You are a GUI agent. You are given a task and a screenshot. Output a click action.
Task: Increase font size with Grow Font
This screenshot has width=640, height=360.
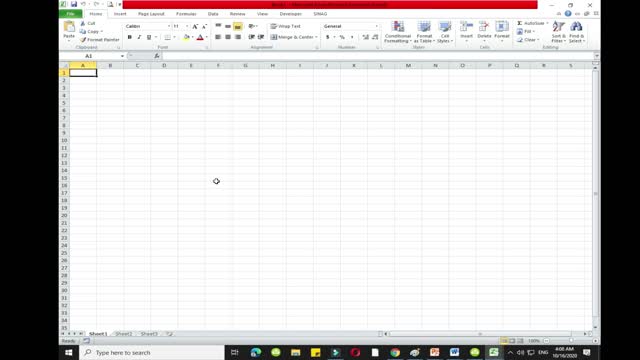195,26
